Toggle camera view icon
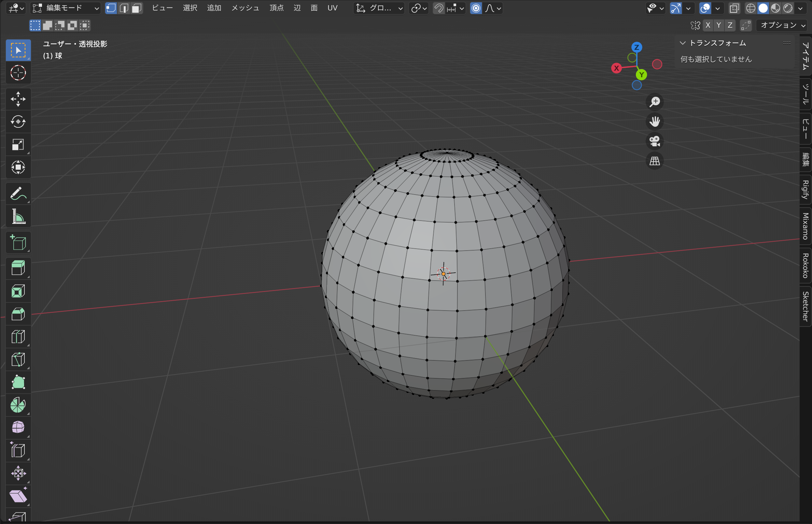The height and width of the screenshot is (524, 812). tap(655, 141)
